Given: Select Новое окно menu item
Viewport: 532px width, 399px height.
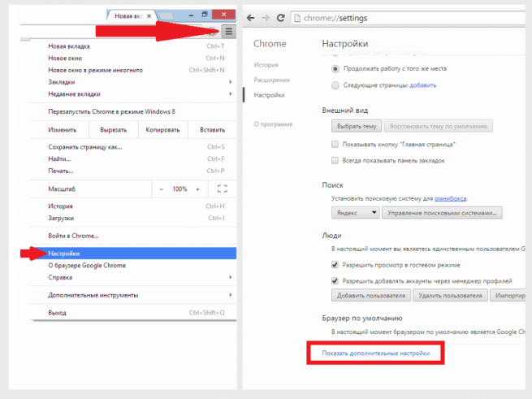Looking at the screenshot, I should click(x=133, y=58).
